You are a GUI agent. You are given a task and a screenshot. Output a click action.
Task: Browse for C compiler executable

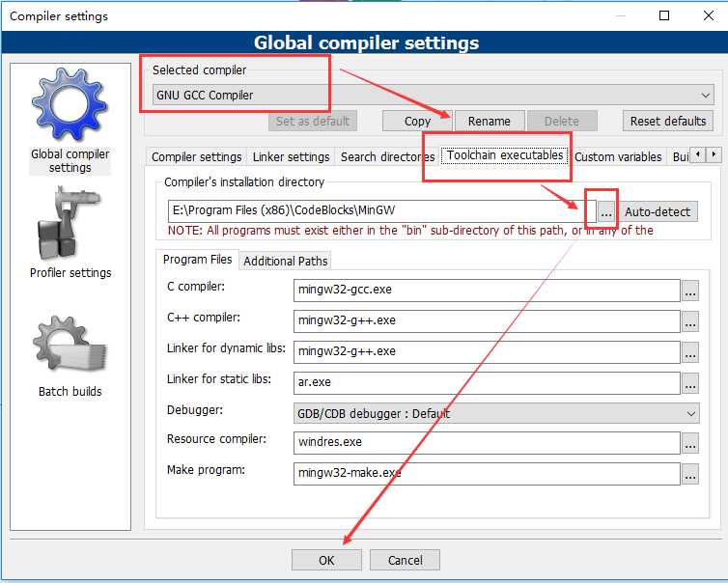(x=690, y=291)
